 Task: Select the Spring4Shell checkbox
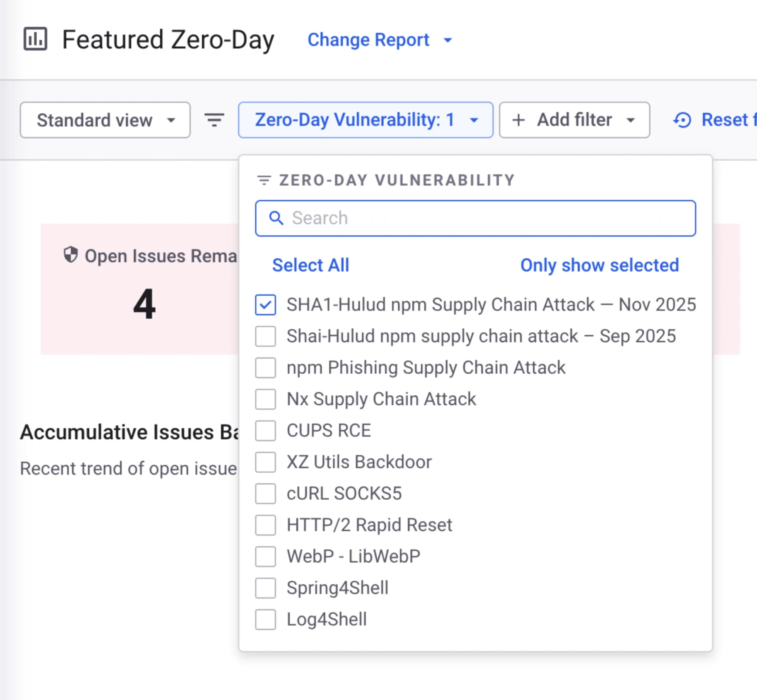point(266,588)
